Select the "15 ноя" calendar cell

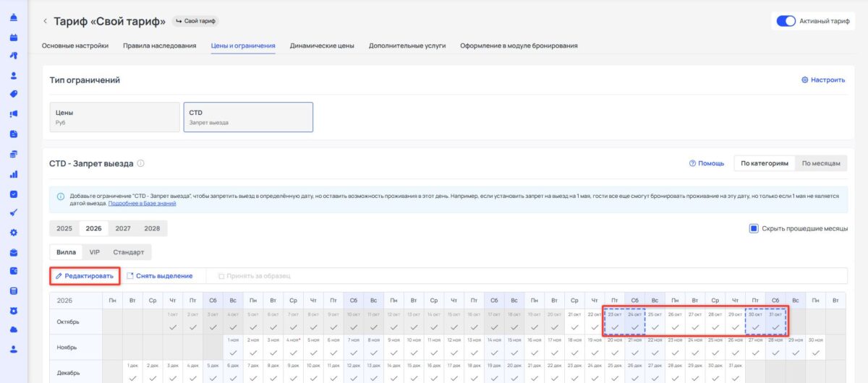[x=514, y=346]
